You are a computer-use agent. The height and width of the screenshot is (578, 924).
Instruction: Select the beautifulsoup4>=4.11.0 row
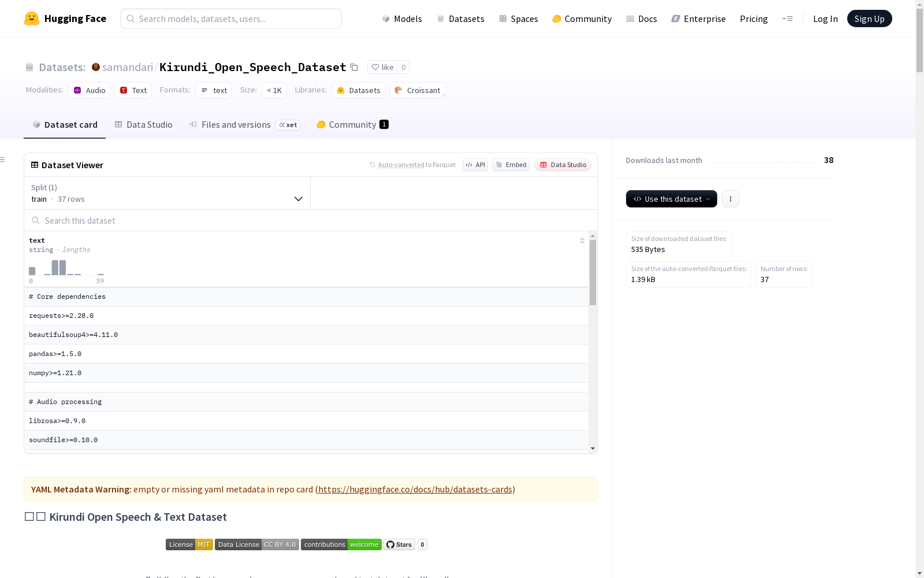pos(306,335)
